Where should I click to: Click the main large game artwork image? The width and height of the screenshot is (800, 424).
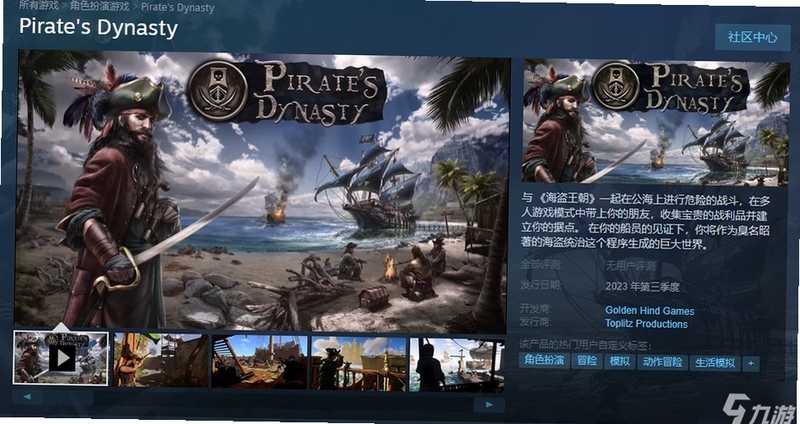pyautogui.click(x=262, y=191)
